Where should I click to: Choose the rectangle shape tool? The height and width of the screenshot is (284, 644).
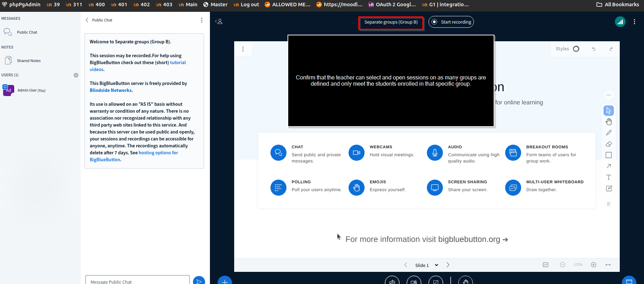(x=609, y=155)
